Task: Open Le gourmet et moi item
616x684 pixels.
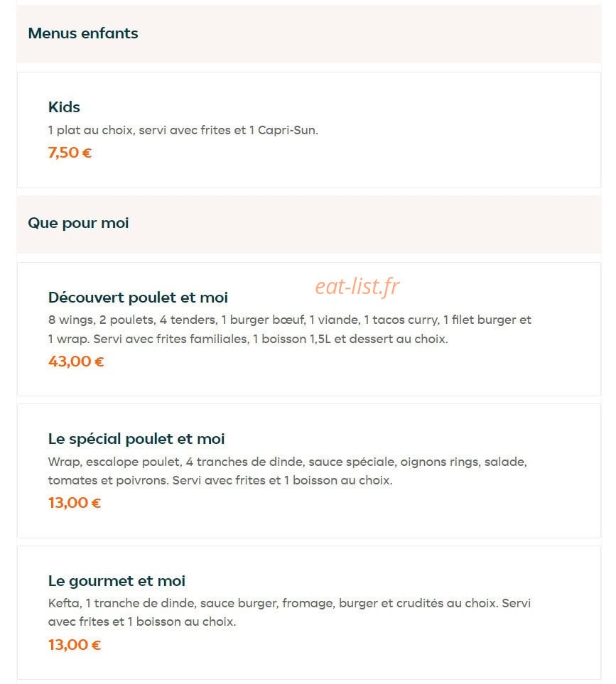Action: pos(117,581)
